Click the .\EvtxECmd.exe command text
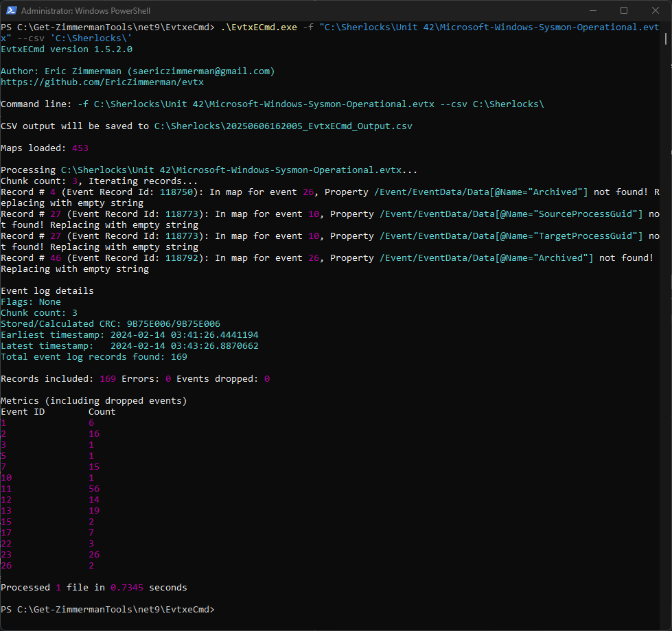This screenshot has height=631, width=672. [x=259, y=27]
